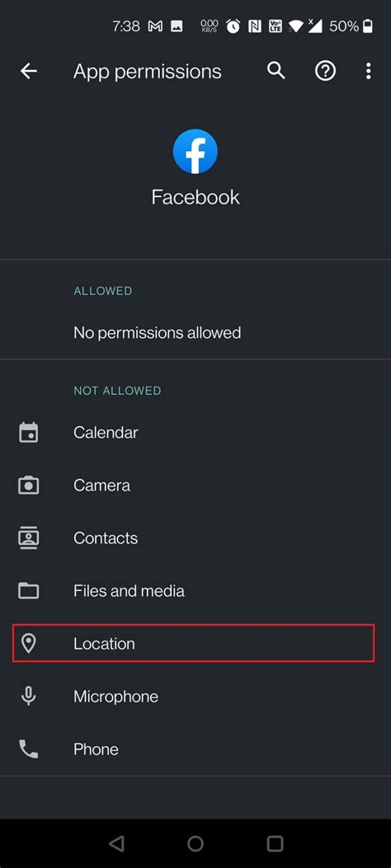Screen dimensions: 391x868
Task: Click the Contacts permission icon
Action: 29,538
